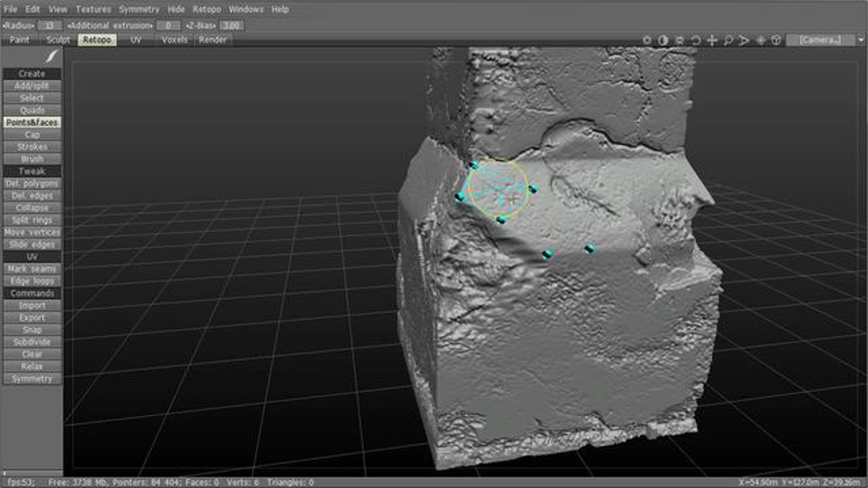The image size is (868, 488).
Task: Click the brush stroke icon above Create
Action: click(51, 56)
